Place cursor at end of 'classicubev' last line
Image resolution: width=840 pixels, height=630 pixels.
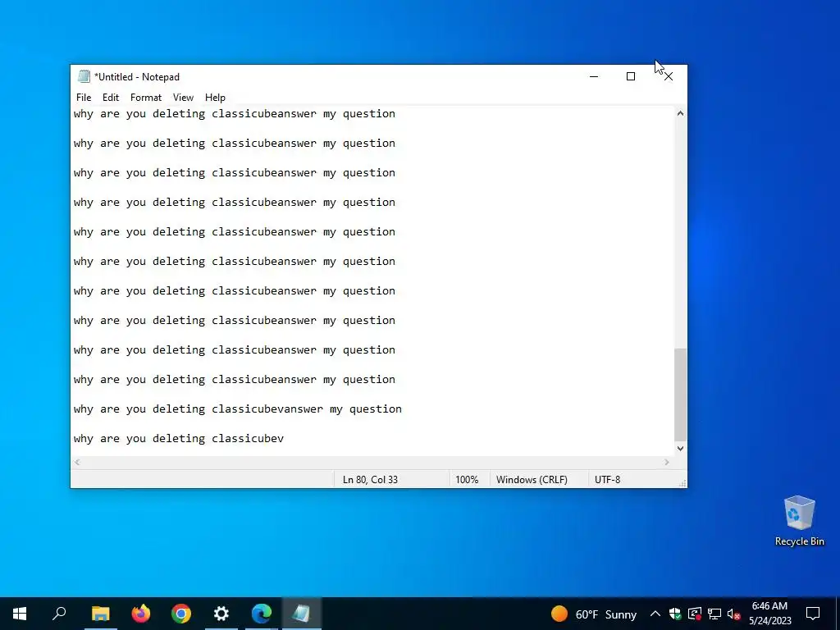point(285,439)
